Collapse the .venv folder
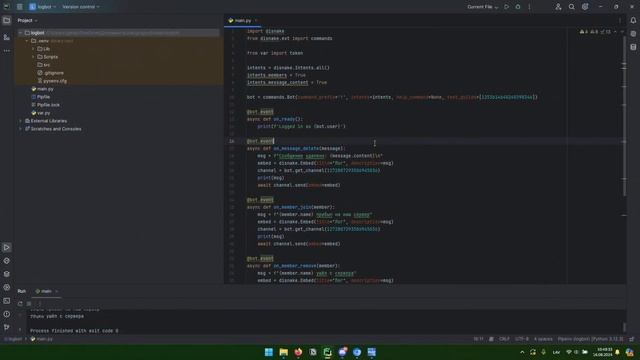Viewport: 640px width, 360px height. click(x=27, y=41)
